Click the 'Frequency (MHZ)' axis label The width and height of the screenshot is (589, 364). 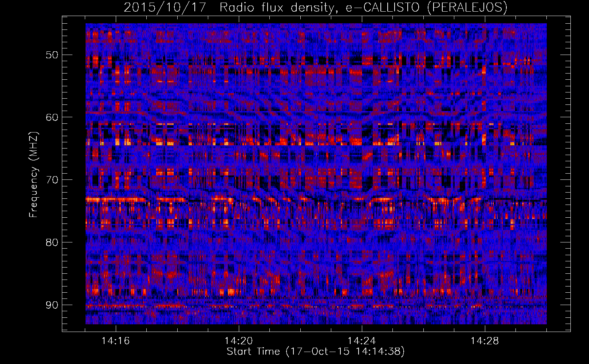click(33, 174)
